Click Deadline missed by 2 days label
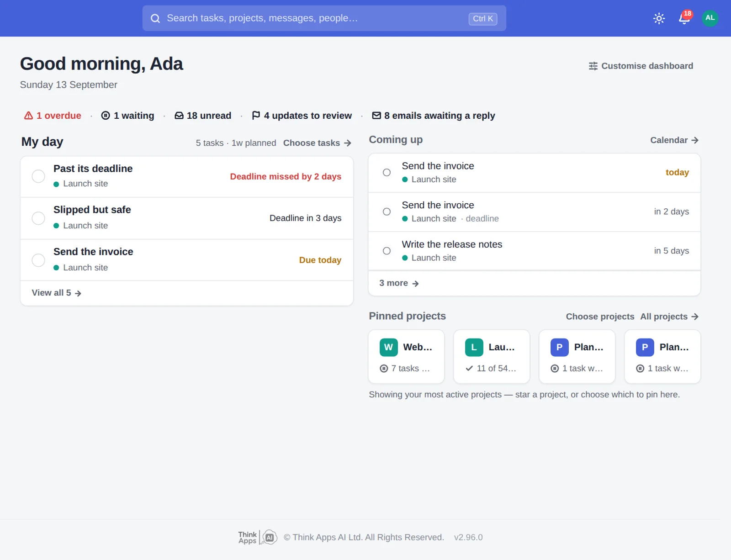This screenshot has width=731, height=560. 286,176
